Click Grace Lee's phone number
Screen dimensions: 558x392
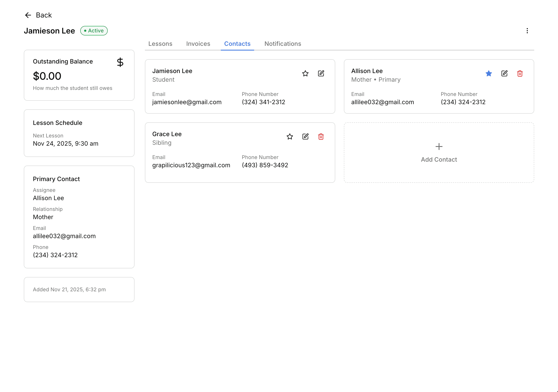(x=265, y=165)
